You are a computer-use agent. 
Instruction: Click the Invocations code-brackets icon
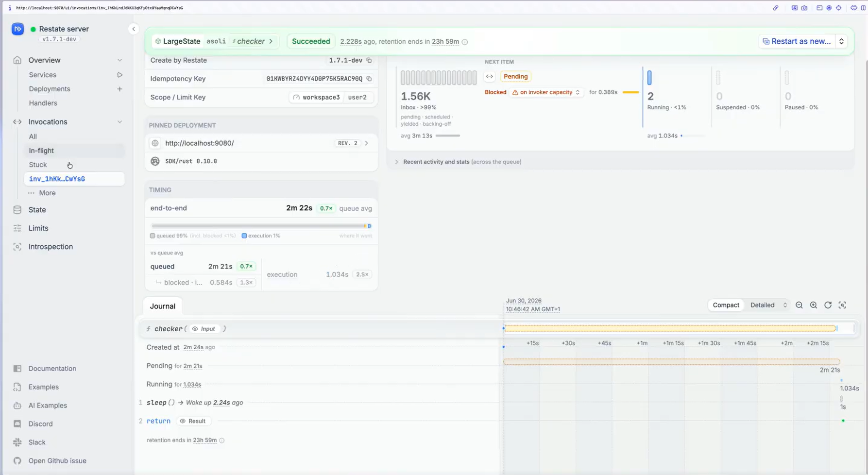tap(17, 122)
